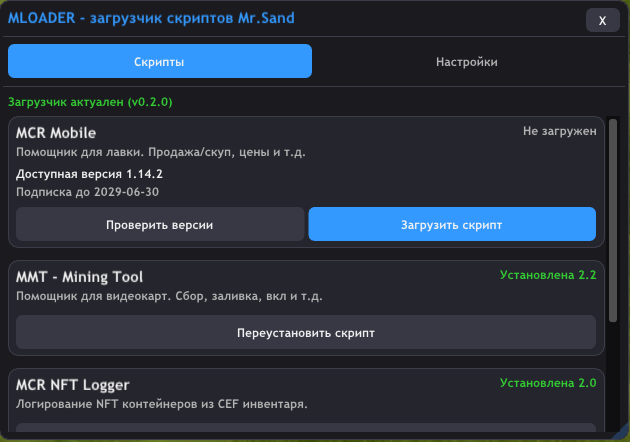Click Загрузить скрипт button
Screen dimensions: 630x442
452,224
